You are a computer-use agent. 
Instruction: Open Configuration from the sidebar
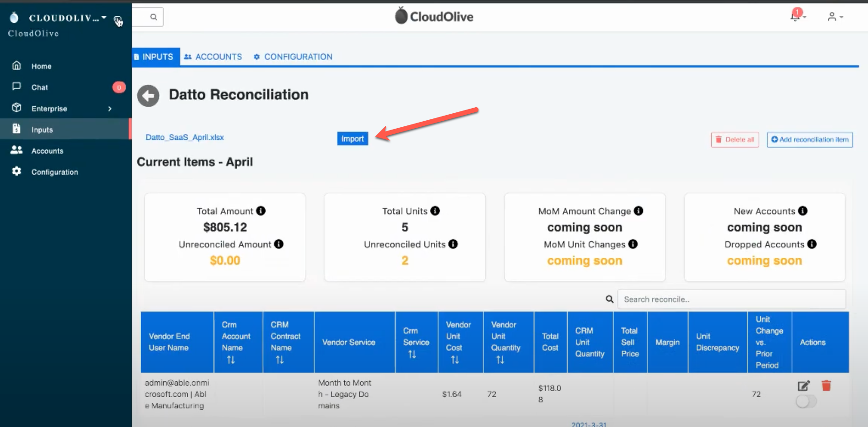coord(55,172)
